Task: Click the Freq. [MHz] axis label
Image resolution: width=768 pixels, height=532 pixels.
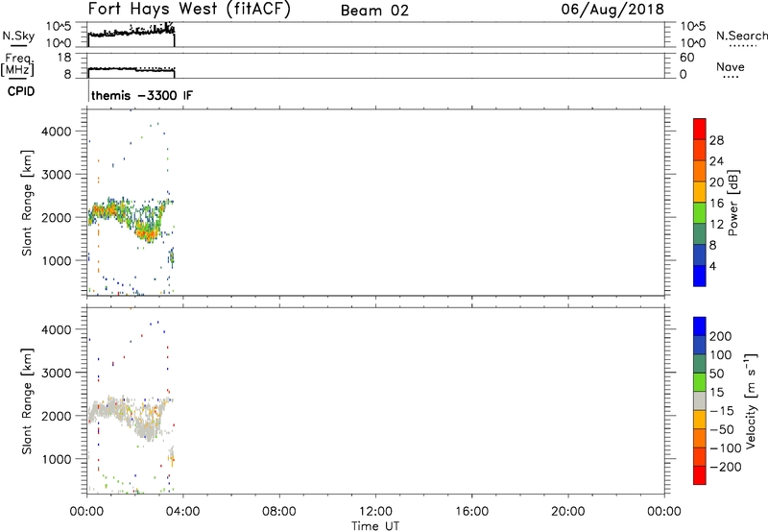Action: [x=17, y=64]
